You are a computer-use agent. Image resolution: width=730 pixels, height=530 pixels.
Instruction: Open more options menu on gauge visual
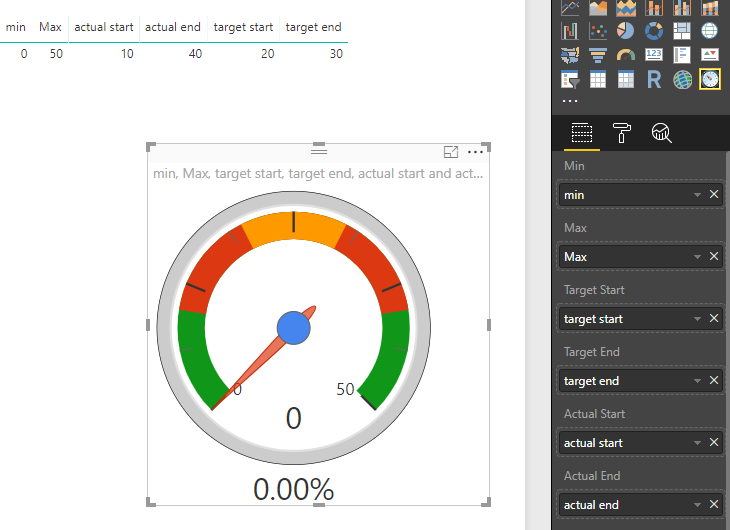[x=475, y=152]
